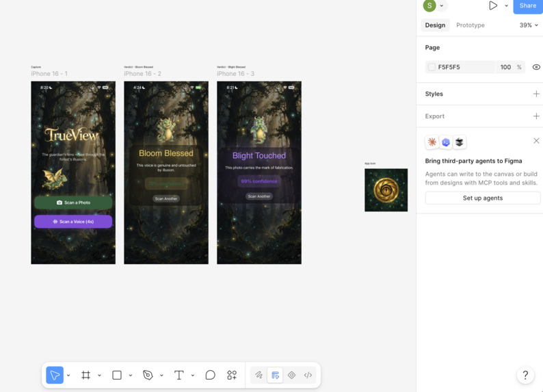Click the Present play icon
Screen dimensions: 543x392
pos(493,5)
